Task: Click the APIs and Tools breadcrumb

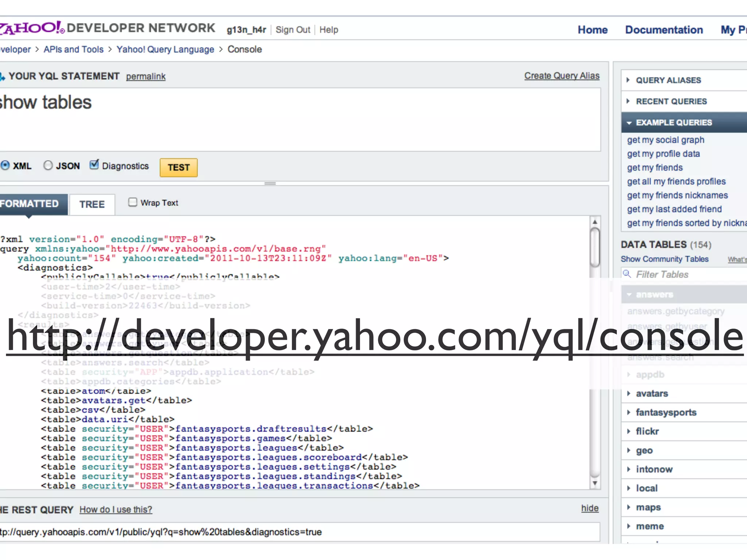Action: [x=74, y=50]
